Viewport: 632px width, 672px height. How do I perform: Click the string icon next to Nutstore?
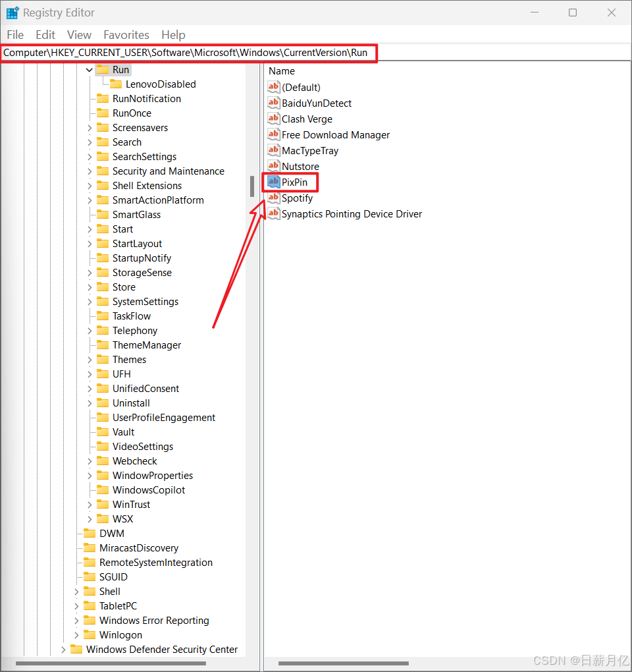(x=274, y=166)
